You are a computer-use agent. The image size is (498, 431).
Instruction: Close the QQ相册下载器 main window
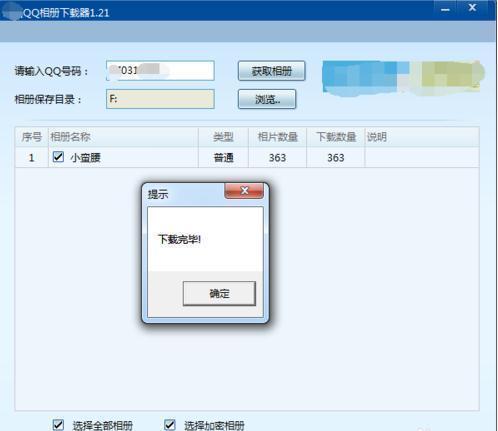[x=472, y=8]
